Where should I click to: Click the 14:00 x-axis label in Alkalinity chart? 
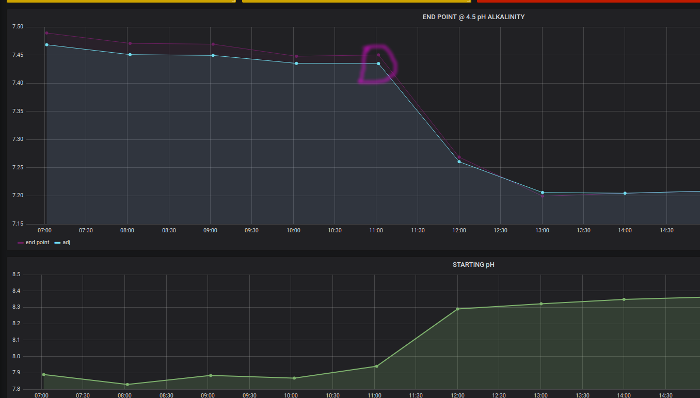(x=625, y=230)
